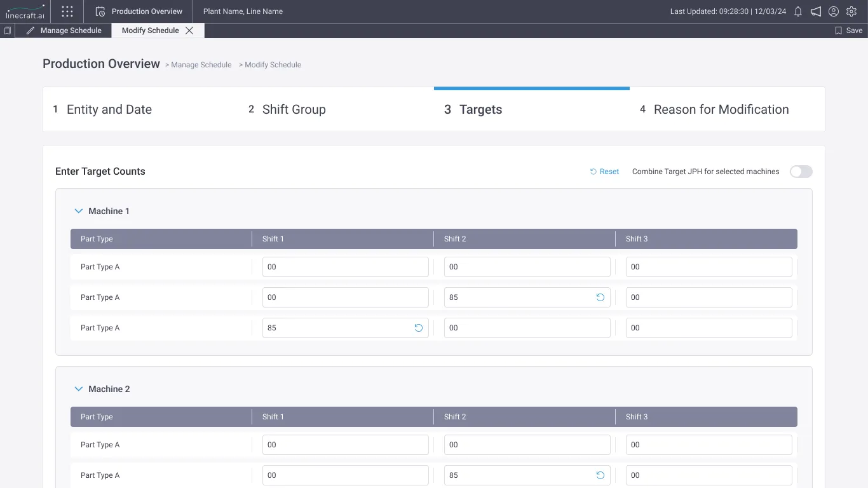Click the Production Overview calendar-clock icon
868x488 pixels.
(100, 11)
